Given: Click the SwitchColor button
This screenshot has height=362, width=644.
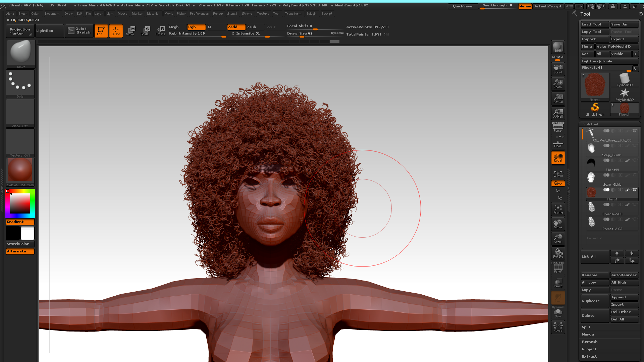Looking at the screenshot, I should click(20, 244).
